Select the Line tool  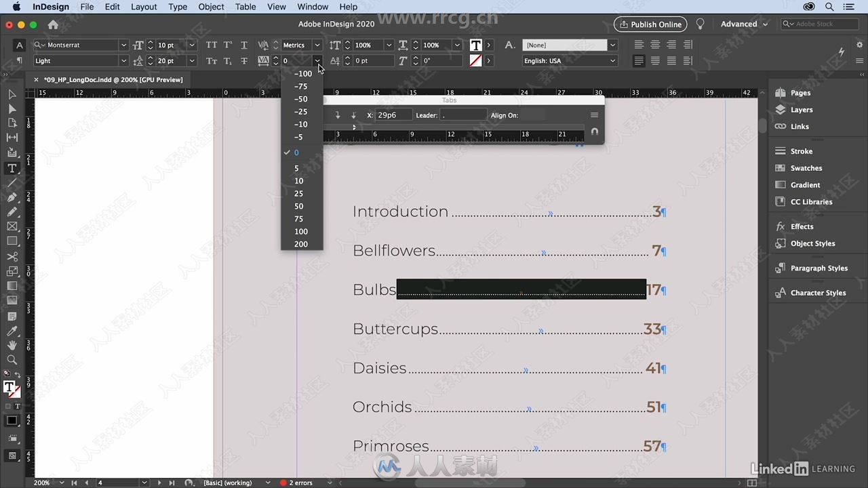tap(12, 183)
